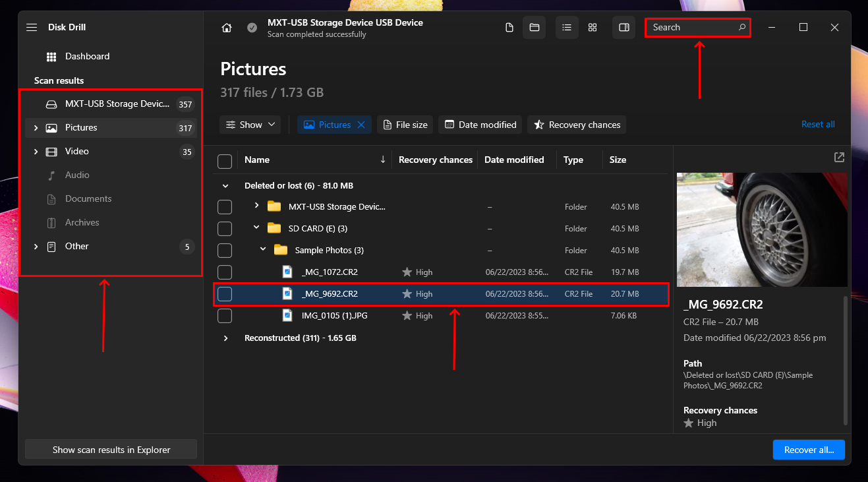Screen dimensions: 868x482
Task: Open the hamburger menu
Action: [x=32, y=27]
